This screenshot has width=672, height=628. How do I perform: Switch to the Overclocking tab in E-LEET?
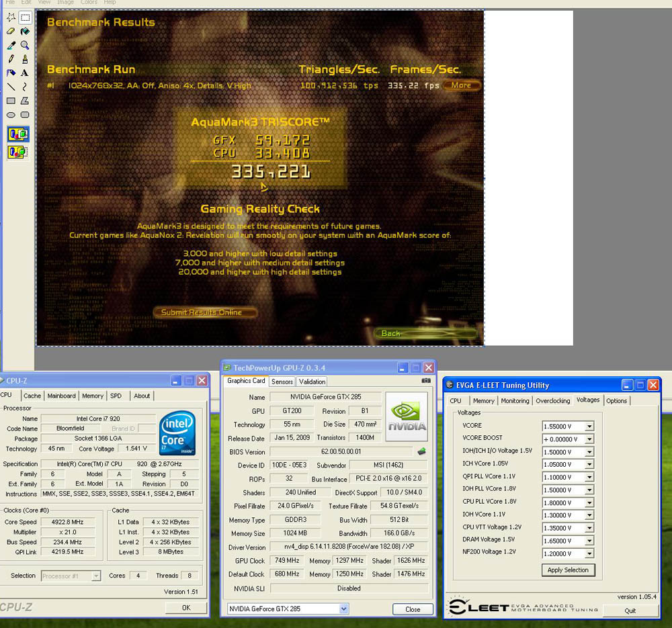[x=553, y=400]
